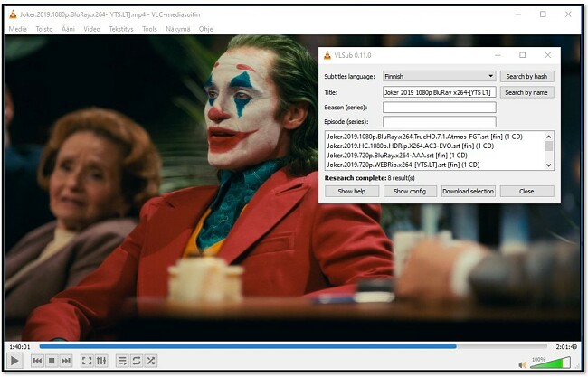Click results list scroll down arrow
This screenshot has width=588, height=377.
[548, 165]
